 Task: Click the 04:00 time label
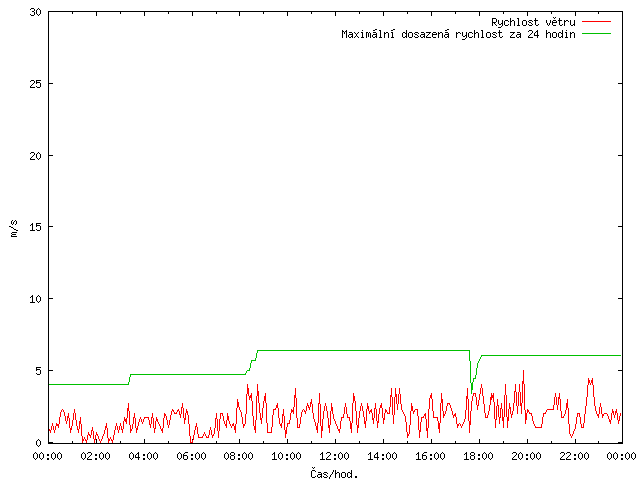(143, 456)
